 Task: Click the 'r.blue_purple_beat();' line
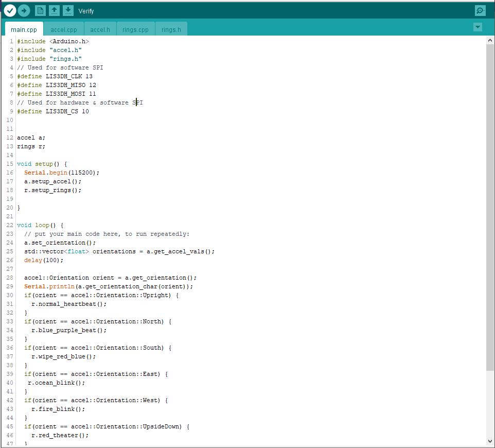69,331
